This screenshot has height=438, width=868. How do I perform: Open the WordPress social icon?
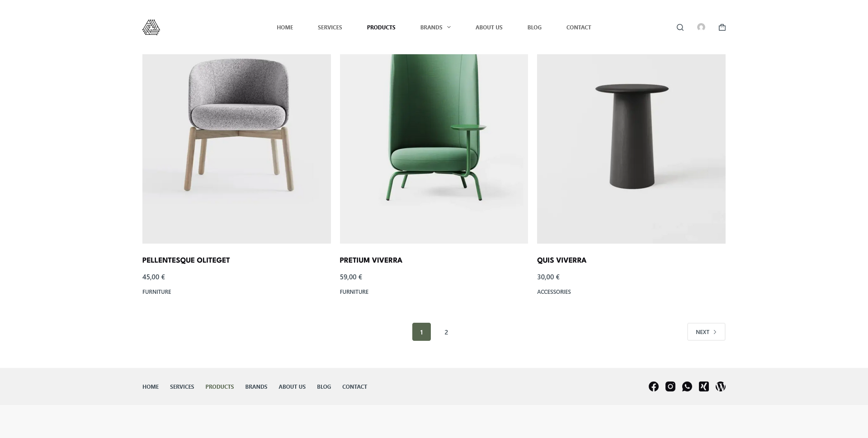tap(721, 386)
